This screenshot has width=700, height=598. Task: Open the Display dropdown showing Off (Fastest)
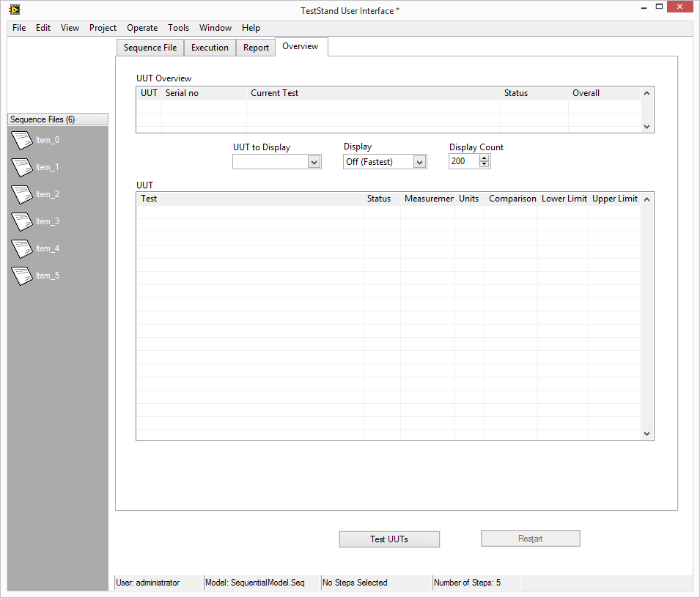(419, 161)
